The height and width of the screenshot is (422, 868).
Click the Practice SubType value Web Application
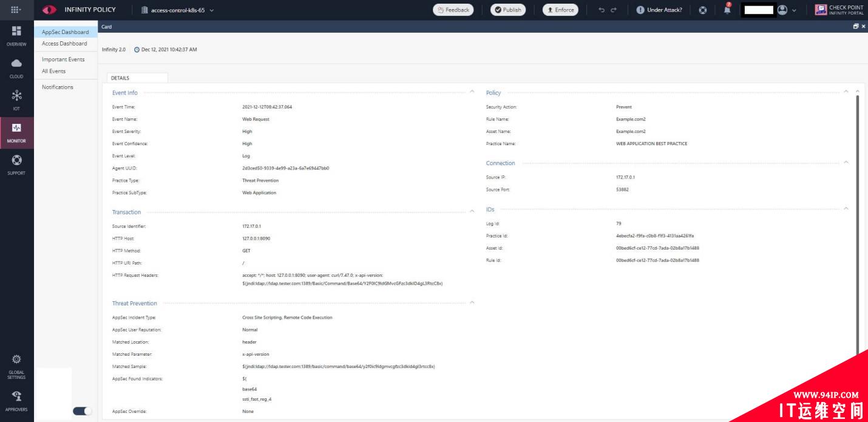259,192
